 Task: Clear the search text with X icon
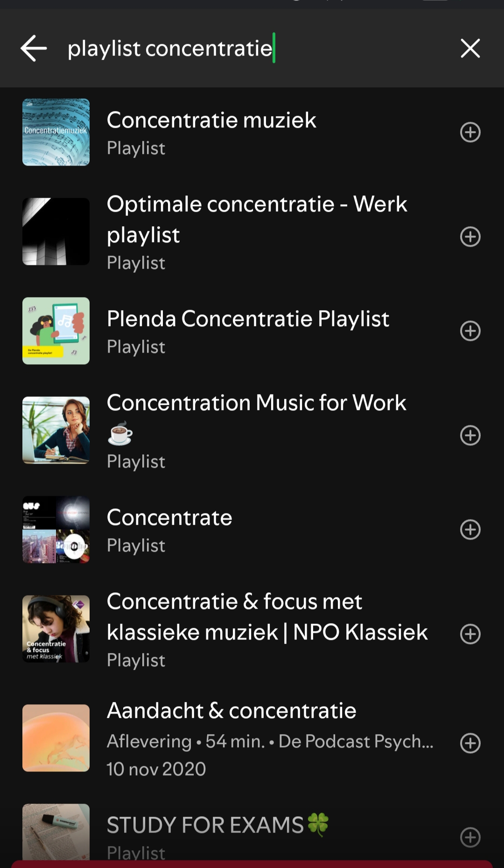coord(470,49)
